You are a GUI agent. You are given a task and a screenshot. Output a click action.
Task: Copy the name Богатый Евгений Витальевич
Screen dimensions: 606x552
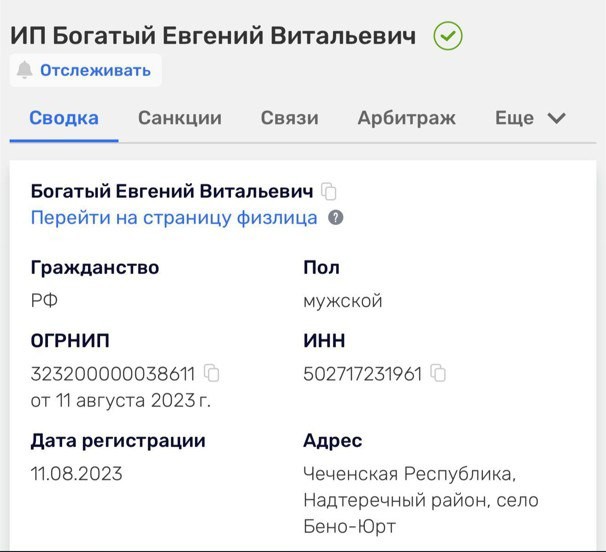329,192
